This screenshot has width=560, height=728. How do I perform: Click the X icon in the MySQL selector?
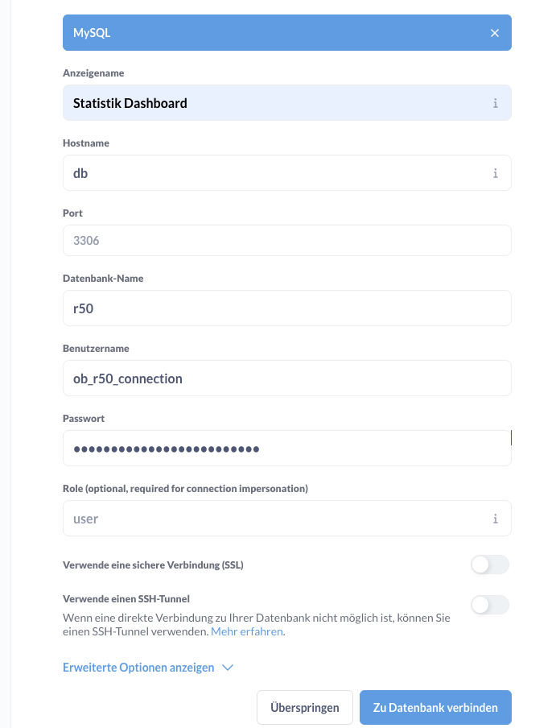coord(495,33)
